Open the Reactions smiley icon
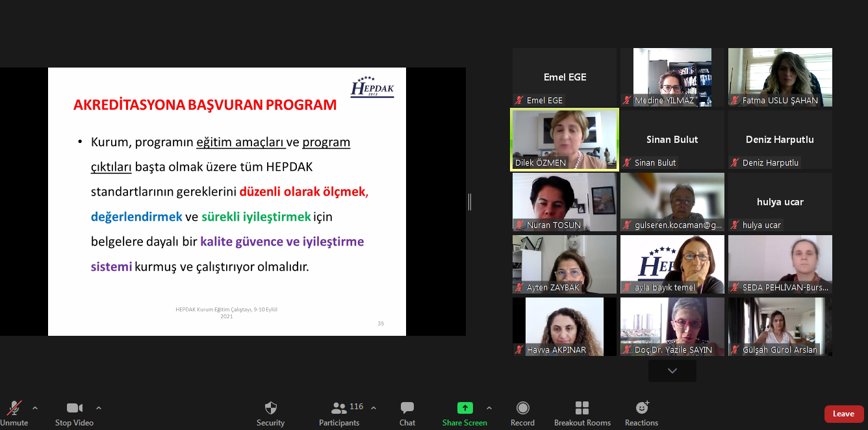The image size is (868, 430). [x=642, y=408]
